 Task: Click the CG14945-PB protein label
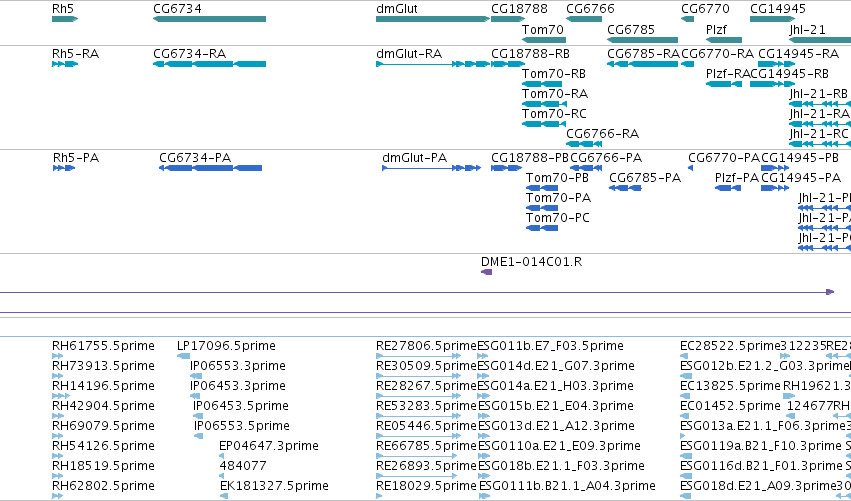pyautogui.click(x=800, y=158)
